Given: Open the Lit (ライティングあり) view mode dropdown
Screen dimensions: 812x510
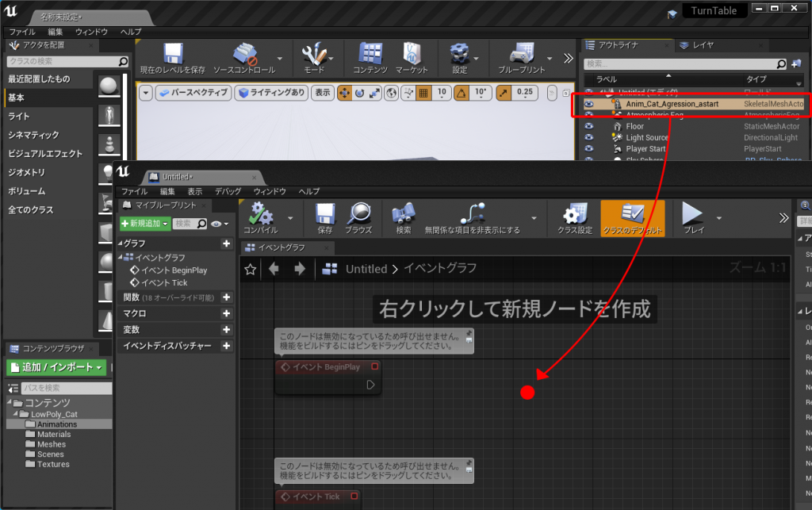Looking at the screenshot, I should tap(271, 94).
